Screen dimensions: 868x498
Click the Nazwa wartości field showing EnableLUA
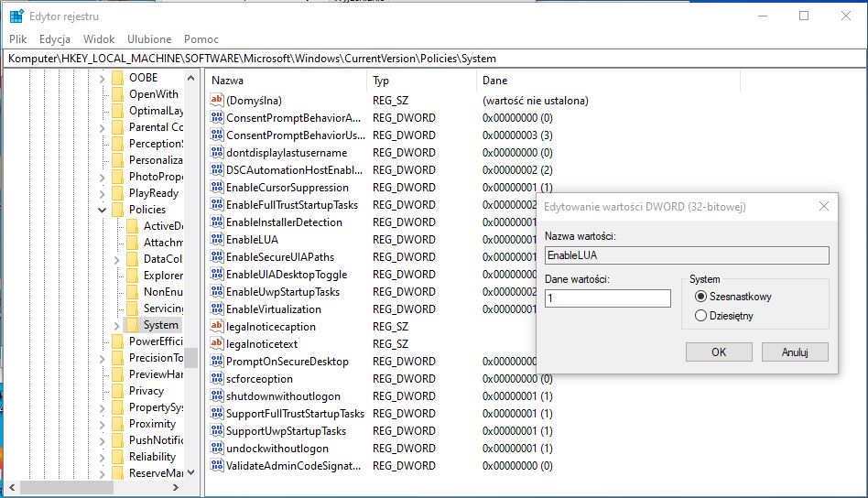[687, 255]
